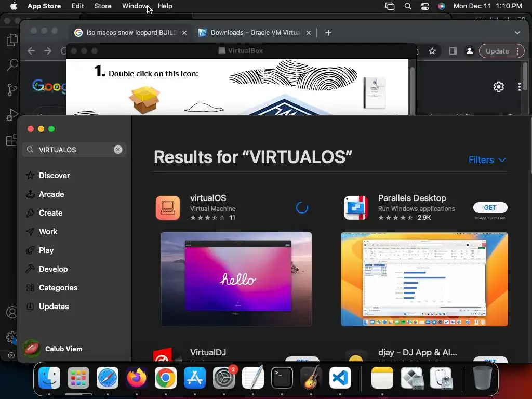This screenshot has width=532, height=399.
Task: Expand Chrome tab search chevron
Action: (x=517, y=33)
